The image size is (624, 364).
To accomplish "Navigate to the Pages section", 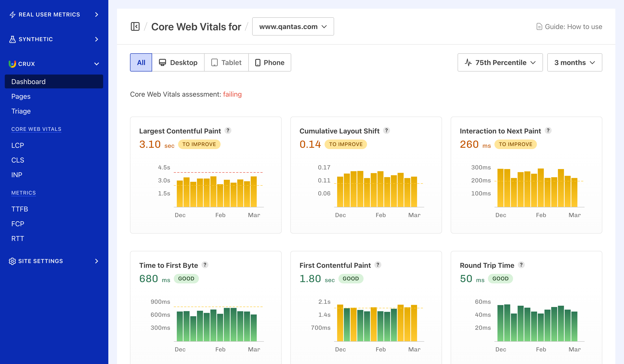I will coord(21,96).
